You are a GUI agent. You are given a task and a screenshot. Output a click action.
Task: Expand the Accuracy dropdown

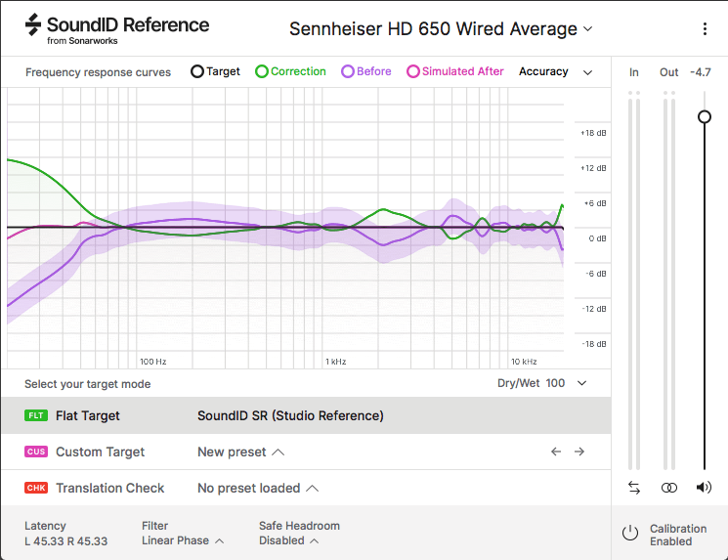(555, 71)
